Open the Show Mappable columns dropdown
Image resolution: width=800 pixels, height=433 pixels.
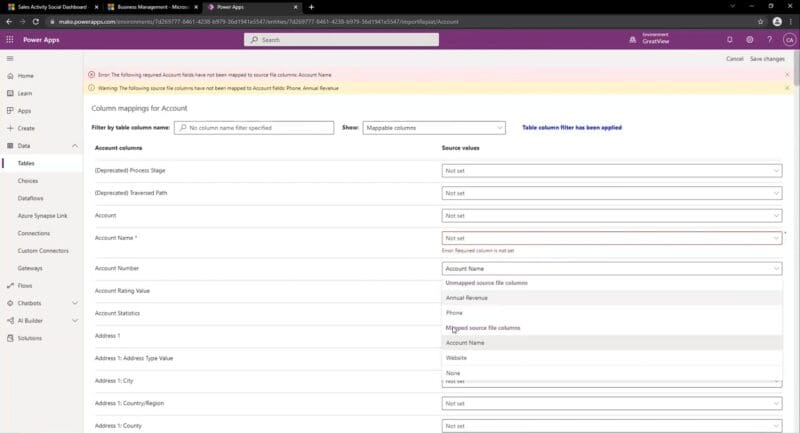point(434,128)
